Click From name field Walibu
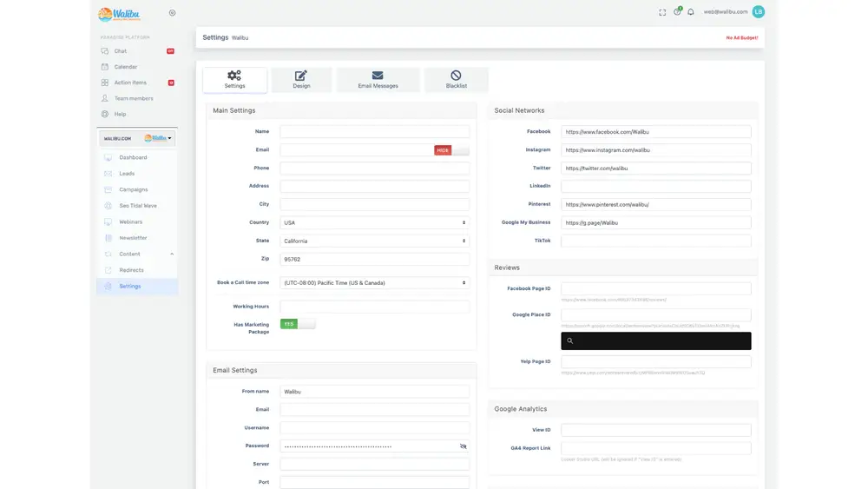868x489 pixels. [374, 392]
